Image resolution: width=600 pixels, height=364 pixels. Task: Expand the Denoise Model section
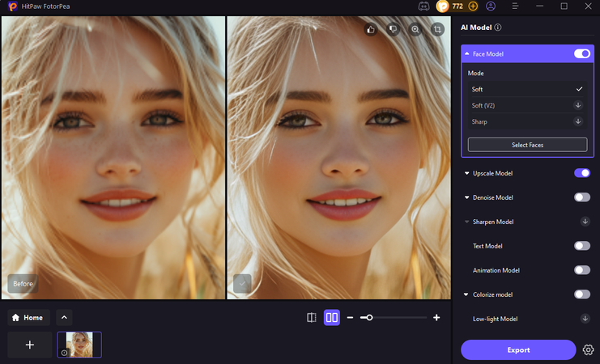pyautogui.click(x=467, y=197)
